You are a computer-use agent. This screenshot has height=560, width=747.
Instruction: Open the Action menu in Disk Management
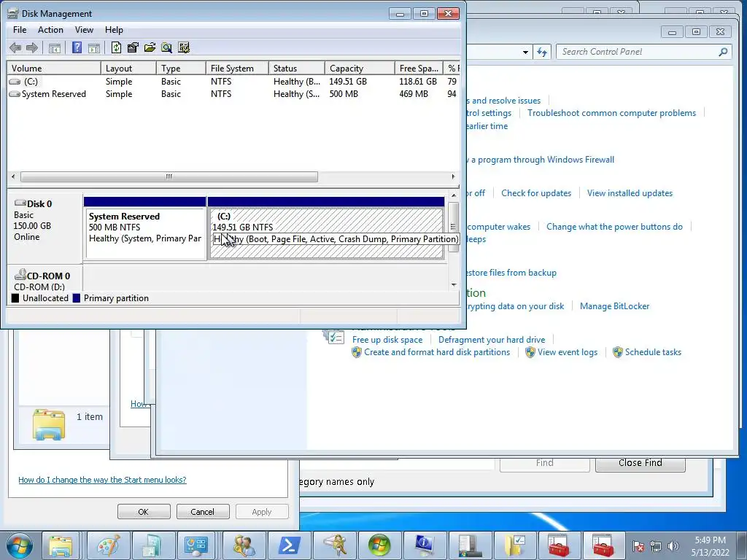50,29
